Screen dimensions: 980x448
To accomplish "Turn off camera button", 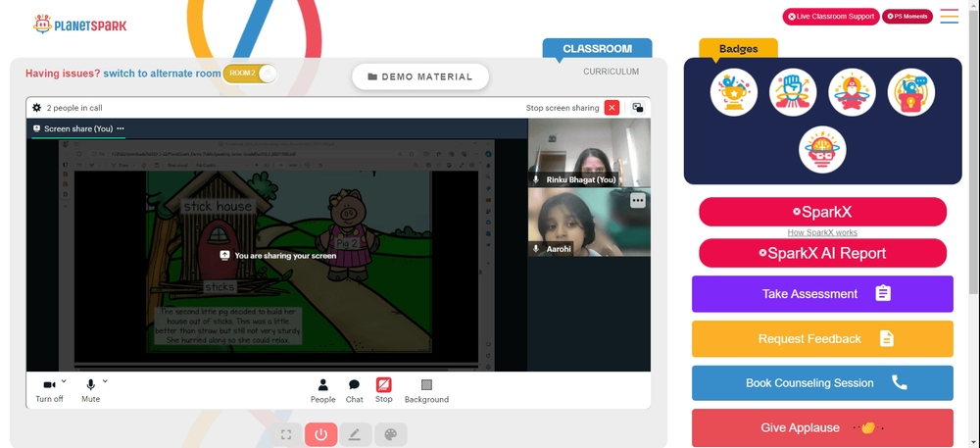I will [49, 390].
